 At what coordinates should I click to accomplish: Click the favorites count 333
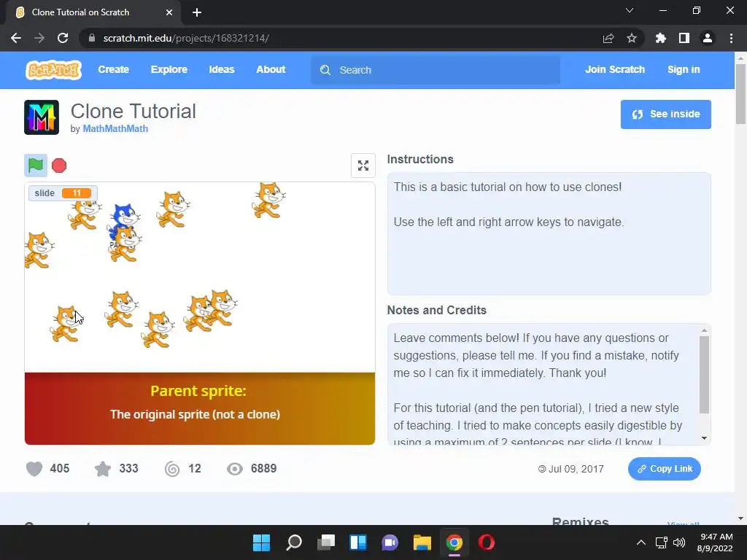point(128,469)
